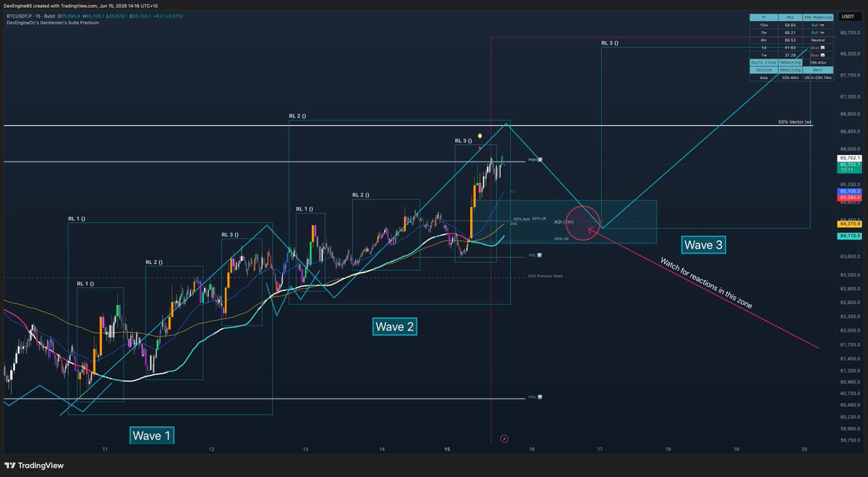This screenshot has width=868, height=477.
Task: Click the 'Asia' session cell
Action: [764, 77]
